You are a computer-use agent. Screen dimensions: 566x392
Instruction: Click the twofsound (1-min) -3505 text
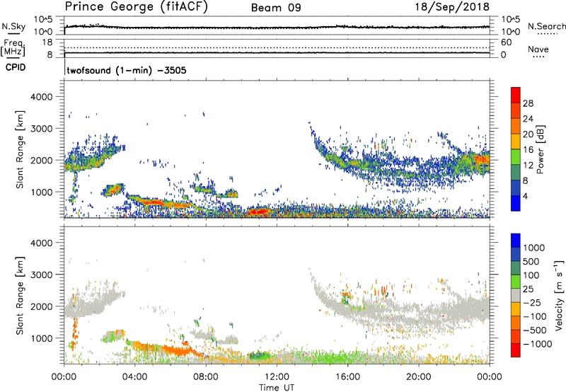pos(127,70)
